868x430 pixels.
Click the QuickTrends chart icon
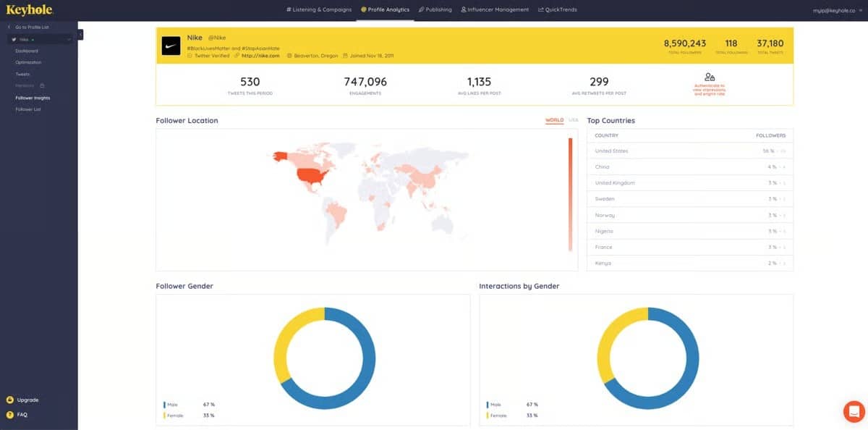pos(541,9)
